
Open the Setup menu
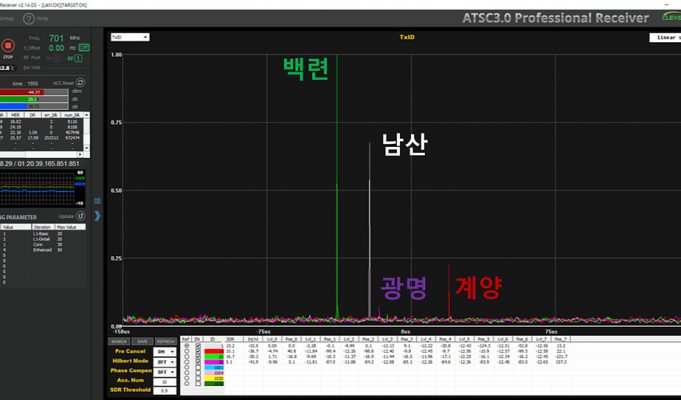pos(7,19)
